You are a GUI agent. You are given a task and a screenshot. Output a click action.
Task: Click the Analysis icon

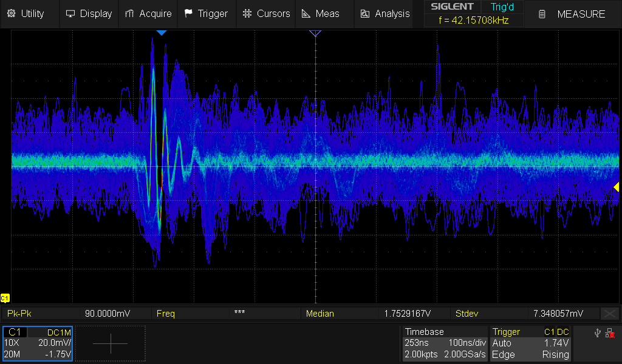coord(364,13)
